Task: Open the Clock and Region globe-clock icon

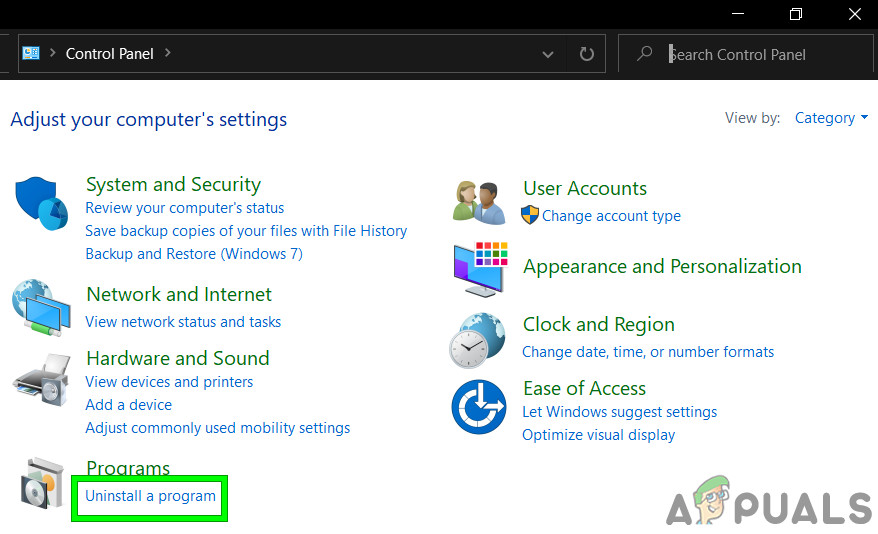Action: coord(478,340)
